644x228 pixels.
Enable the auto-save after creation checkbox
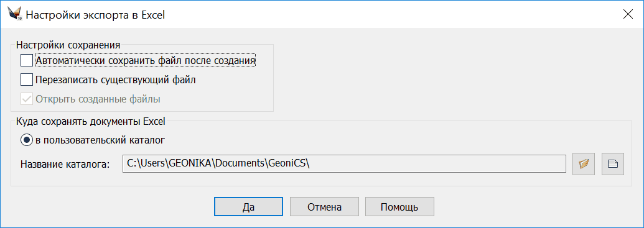pos(27,60)
